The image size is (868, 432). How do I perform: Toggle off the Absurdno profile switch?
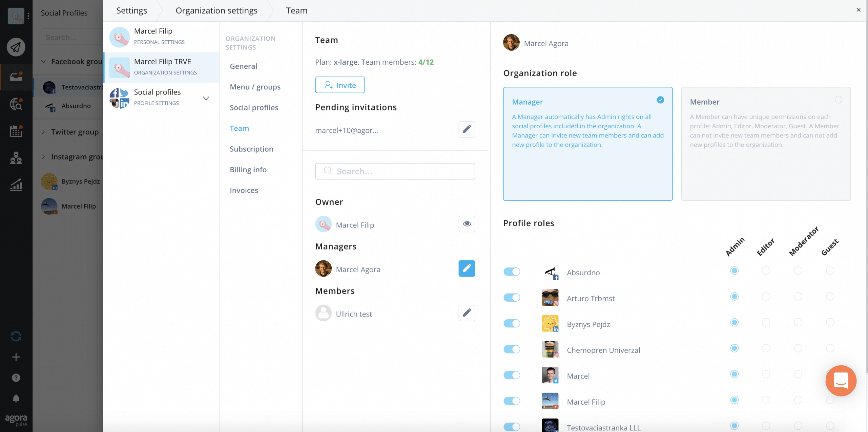[x=512, y=272]
